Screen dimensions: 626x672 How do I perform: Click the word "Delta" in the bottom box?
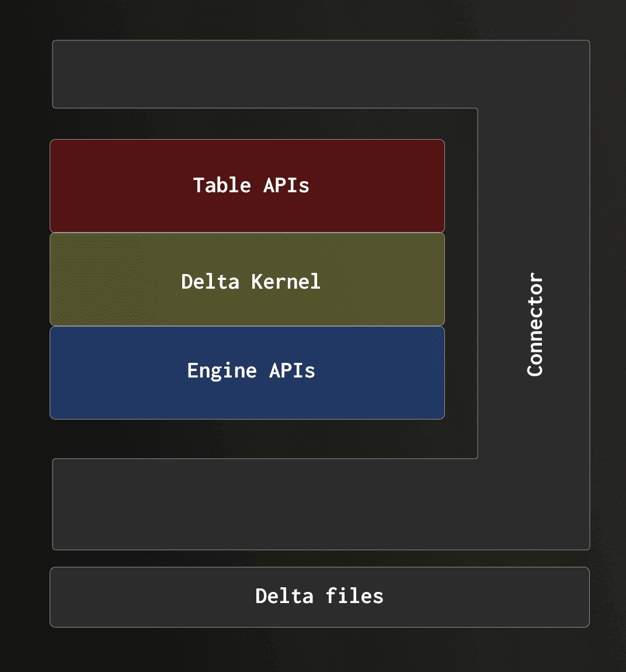(x=284, y=596)
